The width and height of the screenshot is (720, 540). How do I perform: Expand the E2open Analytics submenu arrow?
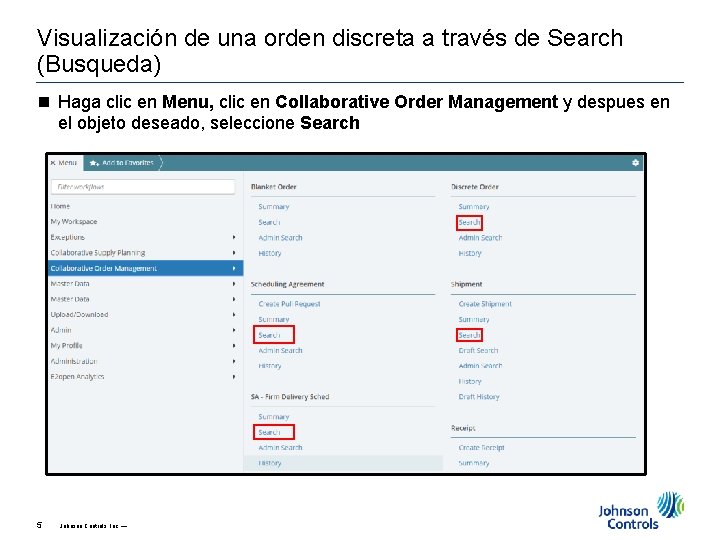tap(234, 377)
